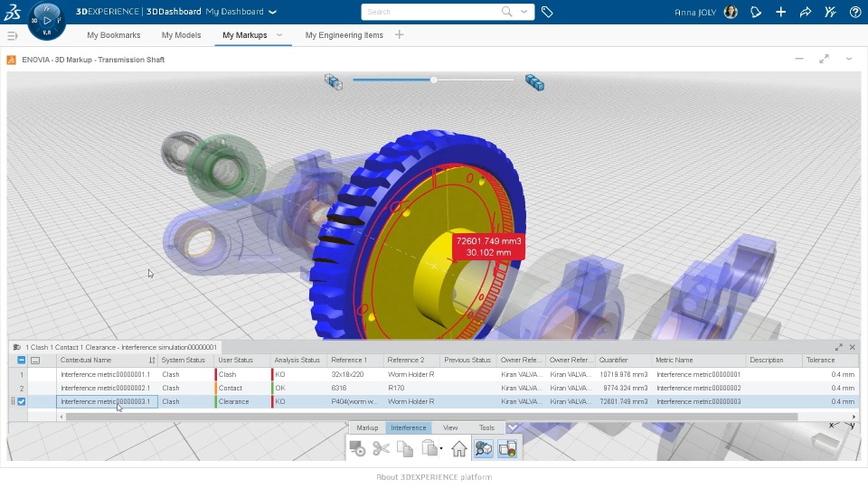This screenshot has height=488, width=868.
Task: Click the table horizontal scrollbar
Action: 432,417
